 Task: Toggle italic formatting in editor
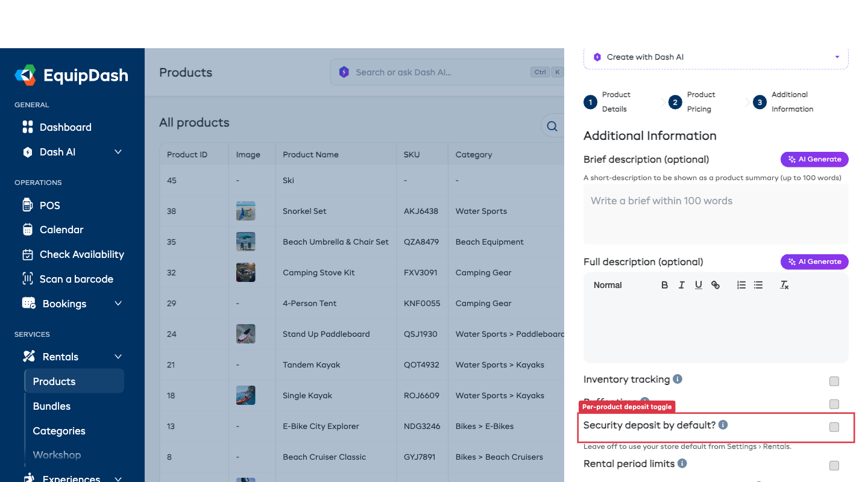681,285
